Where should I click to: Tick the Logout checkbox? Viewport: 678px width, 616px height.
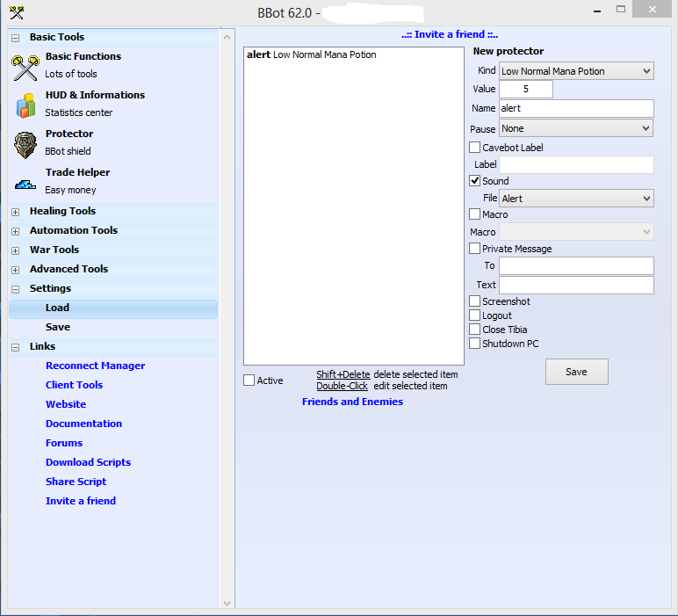pos(475,315)
